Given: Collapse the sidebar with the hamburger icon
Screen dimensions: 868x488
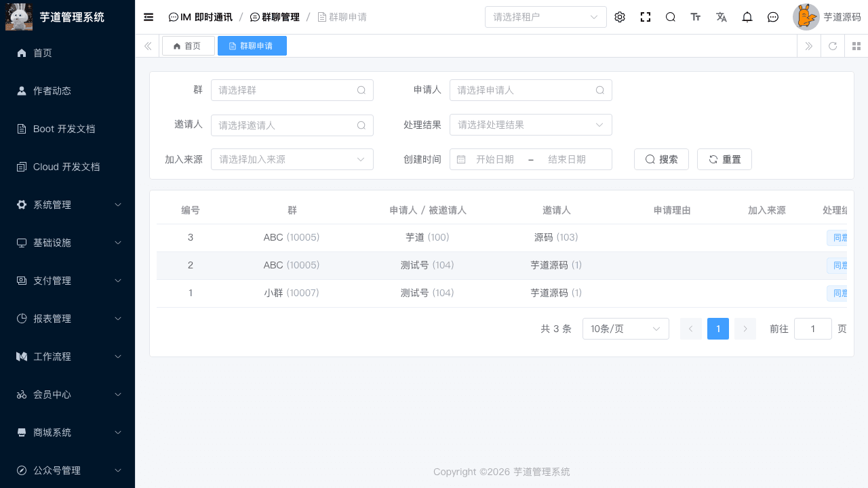Looking at the screenshot, I should [149, 17].
